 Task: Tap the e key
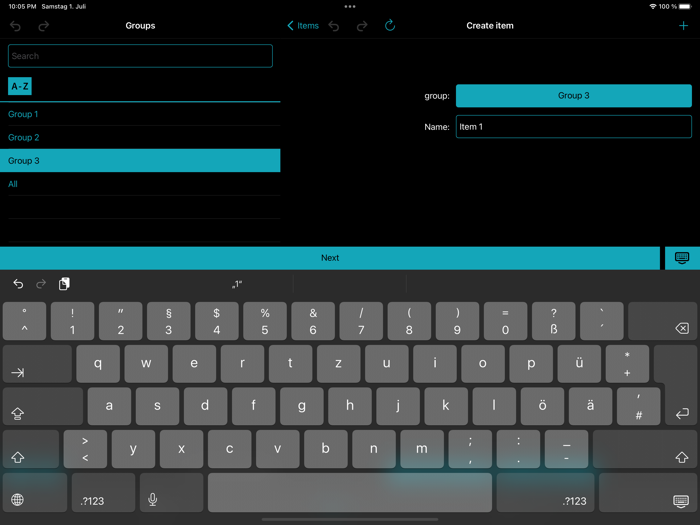click(194, 364)
